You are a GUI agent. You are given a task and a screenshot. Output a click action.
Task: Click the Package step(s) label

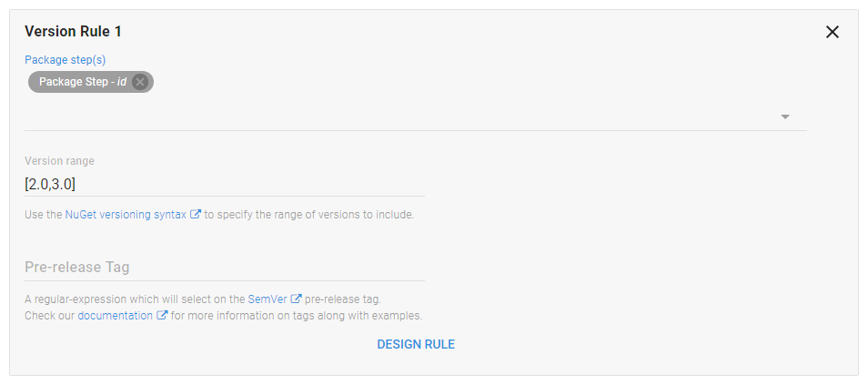point(66,59)
